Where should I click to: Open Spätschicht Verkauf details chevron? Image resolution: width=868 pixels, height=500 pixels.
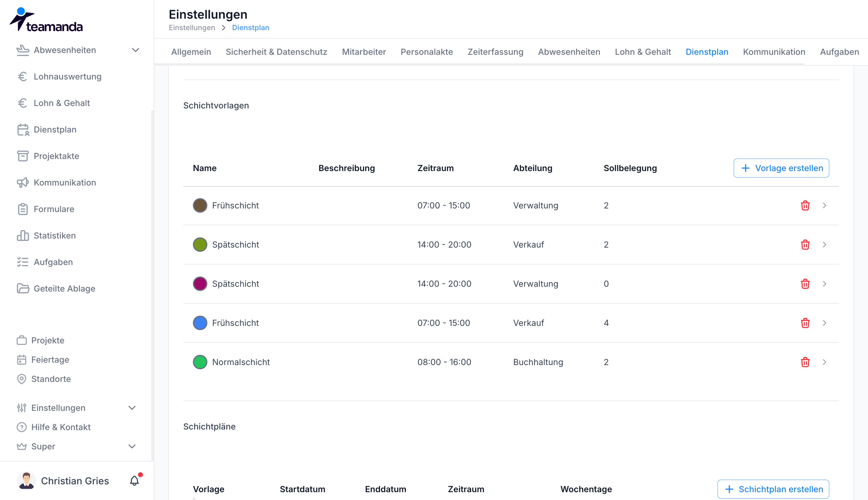pos(824,245)
